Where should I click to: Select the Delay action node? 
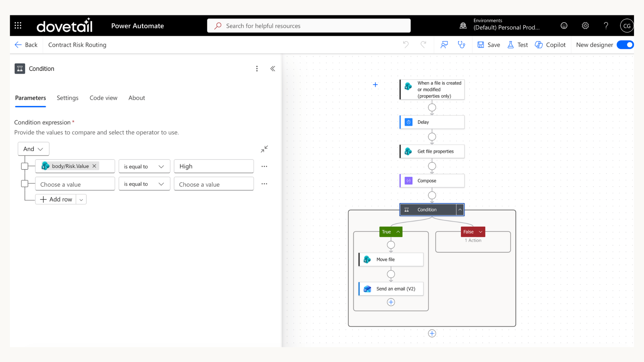[x=432, y=122]
